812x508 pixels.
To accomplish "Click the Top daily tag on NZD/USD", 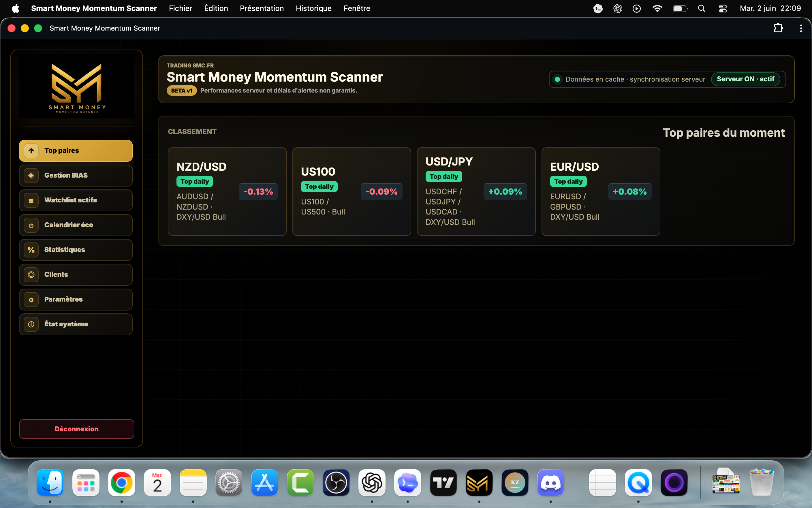I will click(195, 181).
